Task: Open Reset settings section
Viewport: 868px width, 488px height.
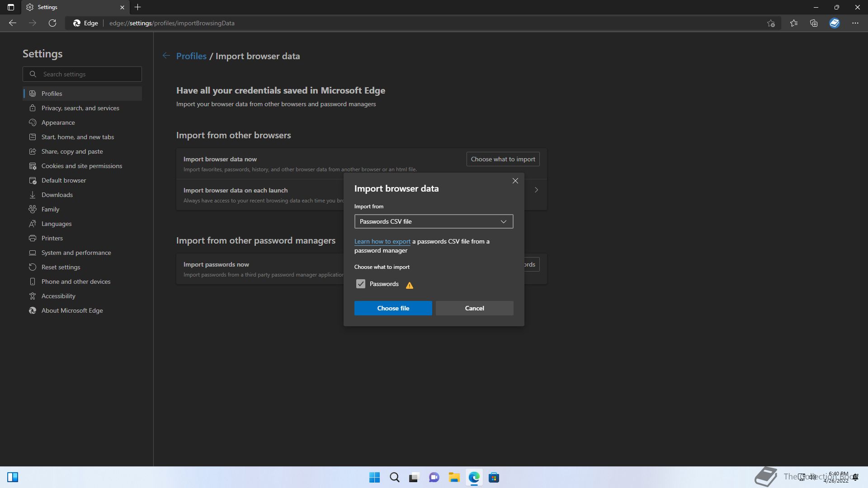Action: (82, 267)
